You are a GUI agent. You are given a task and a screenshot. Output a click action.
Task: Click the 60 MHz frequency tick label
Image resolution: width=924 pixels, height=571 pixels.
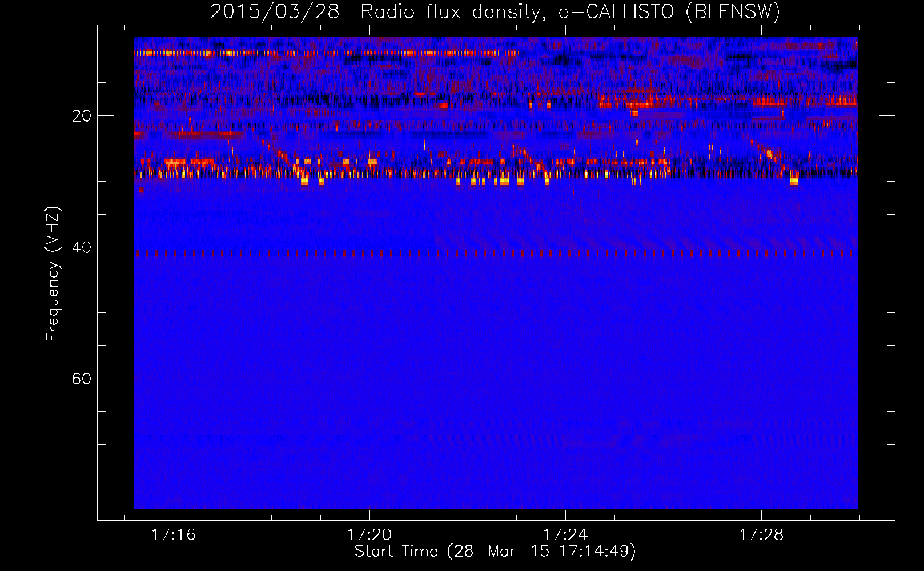point(81,379)
